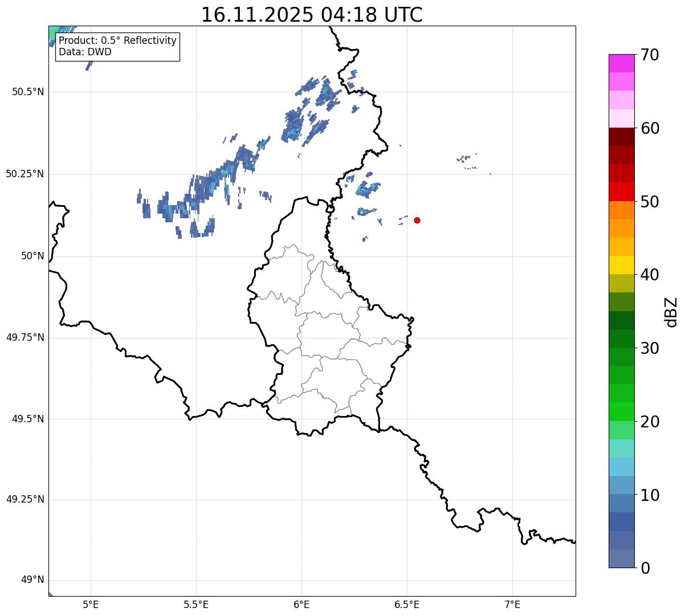Click the 49.25°N latitude label
685x616 pixels.
click(x=25, y=500)
